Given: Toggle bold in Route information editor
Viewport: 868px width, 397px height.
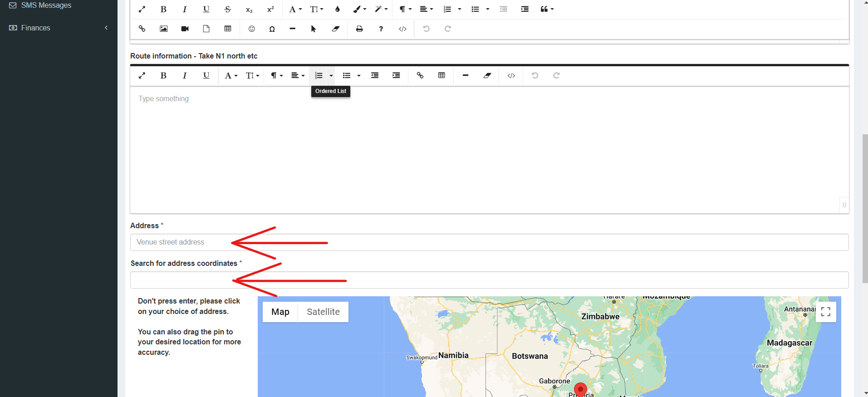Looking at the screenshot, I should pyautogui.click(x=163, y=75).
